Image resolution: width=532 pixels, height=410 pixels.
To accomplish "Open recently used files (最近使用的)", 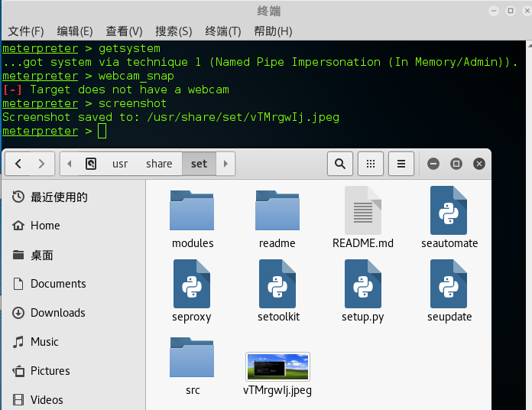I will (50, 197).
